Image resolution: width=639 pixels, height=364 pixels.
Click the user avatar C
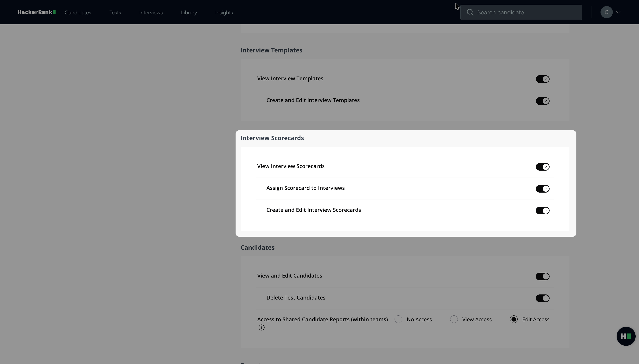coord(606,12)
